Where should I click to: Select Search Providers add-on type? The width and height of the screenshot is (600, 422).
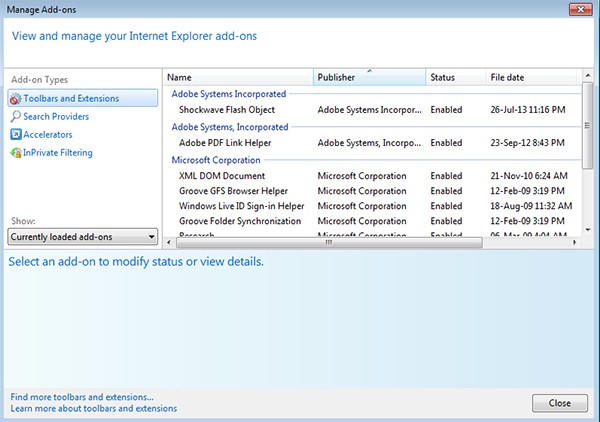tap(56, 116)
